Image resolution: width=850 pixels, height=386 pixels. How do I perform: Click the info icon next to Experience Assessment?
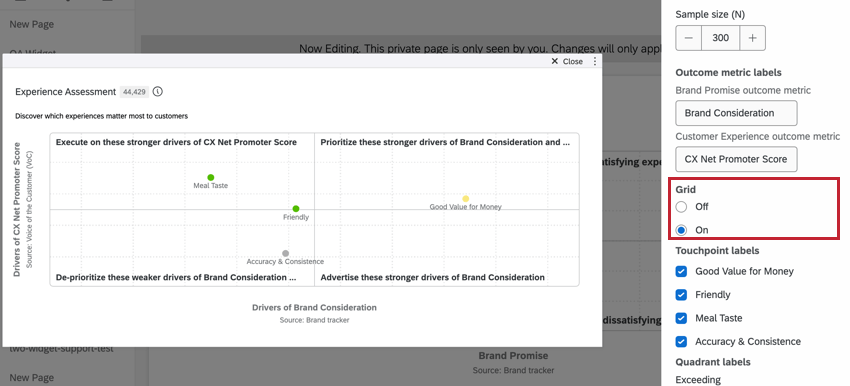(157, 92)
